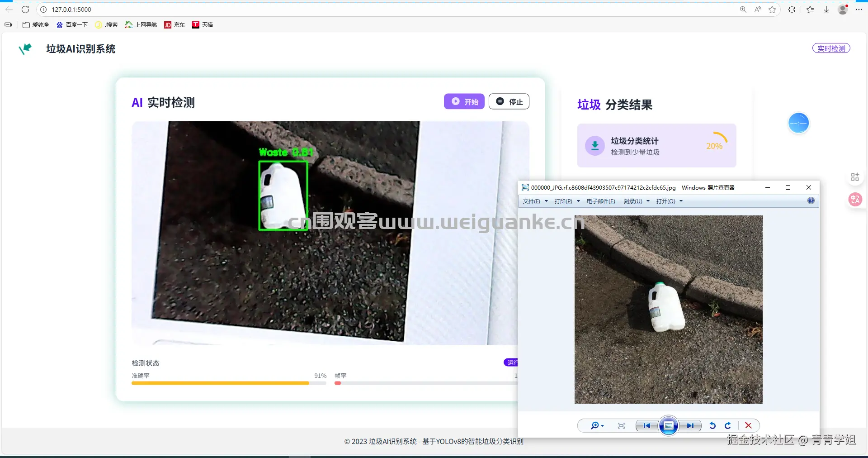
Task: Open zoom magnifier in Photo Viewer
Action: [x=597, y=425]
